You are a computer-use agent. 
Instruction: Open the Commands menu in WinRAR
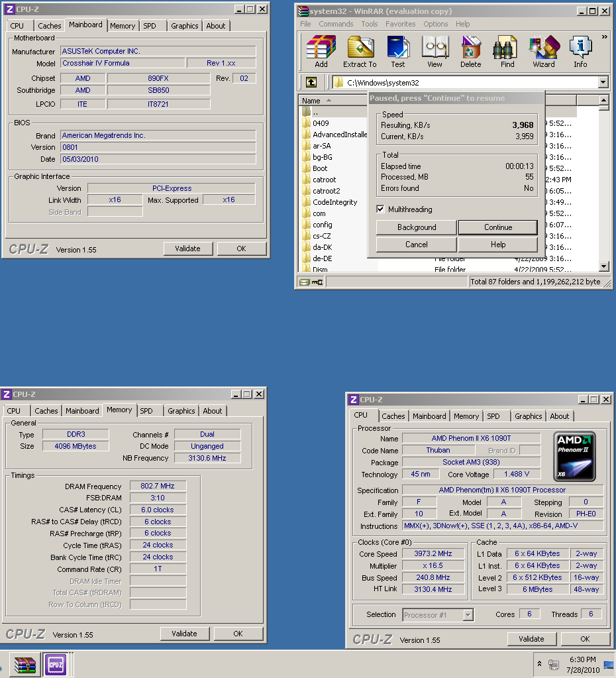[336, 24]
